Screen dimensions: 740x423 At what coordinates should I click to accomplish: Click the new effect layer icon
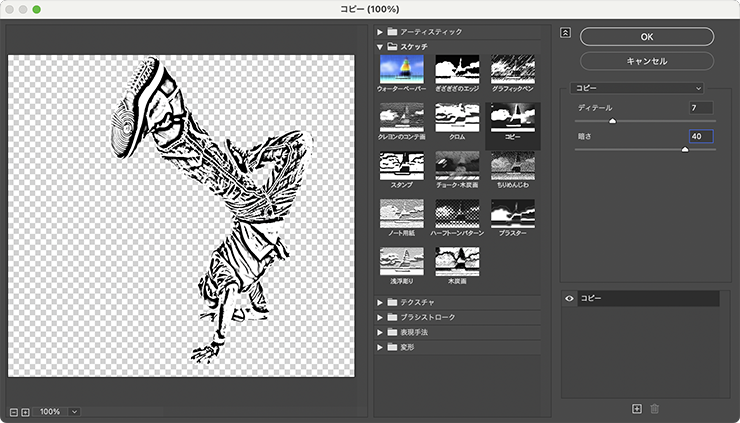tap(636, 408)
